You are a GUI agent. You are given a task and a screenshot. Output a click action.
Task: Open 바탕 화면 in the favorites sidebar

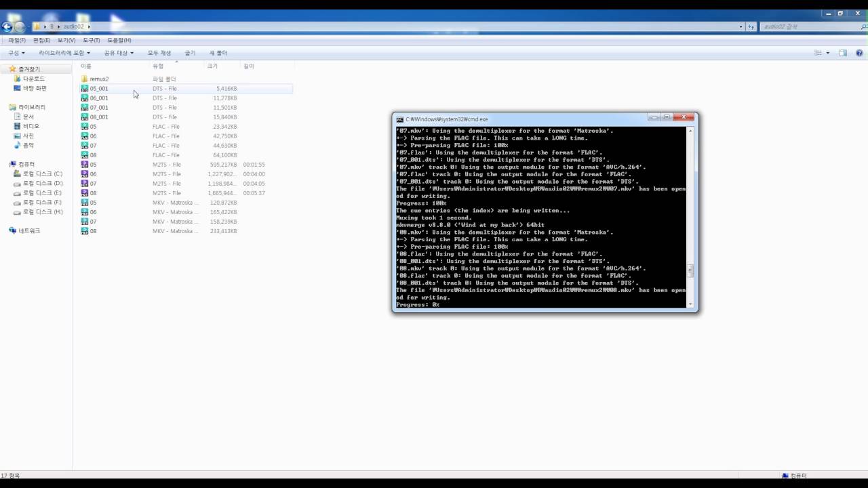[31, 88]
